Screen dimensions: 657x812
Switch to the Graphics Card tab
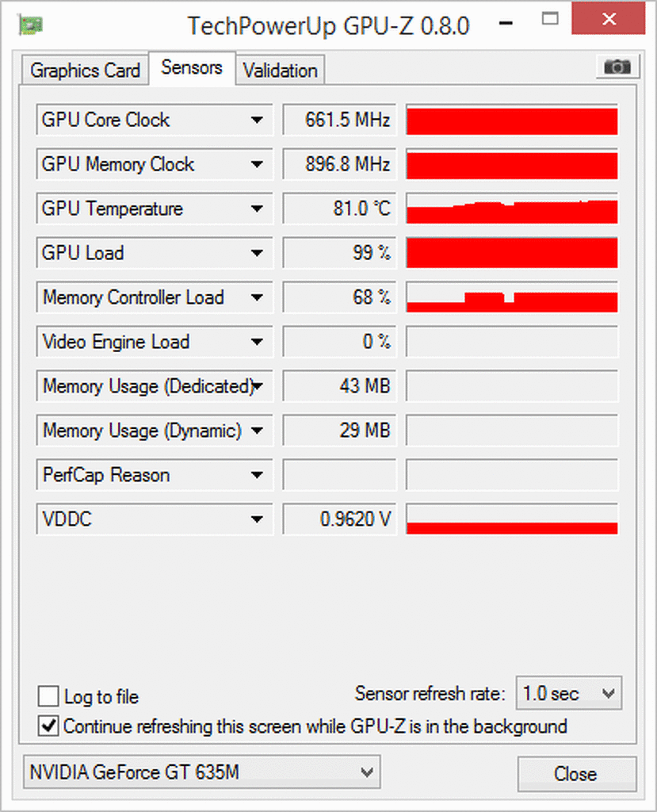pyautogui.click(x=85, y=71)
